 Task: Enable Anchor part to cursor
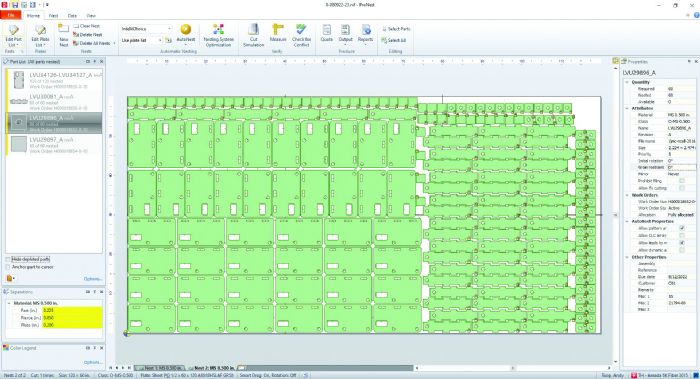pyautogui.click(x=8, y=267)
